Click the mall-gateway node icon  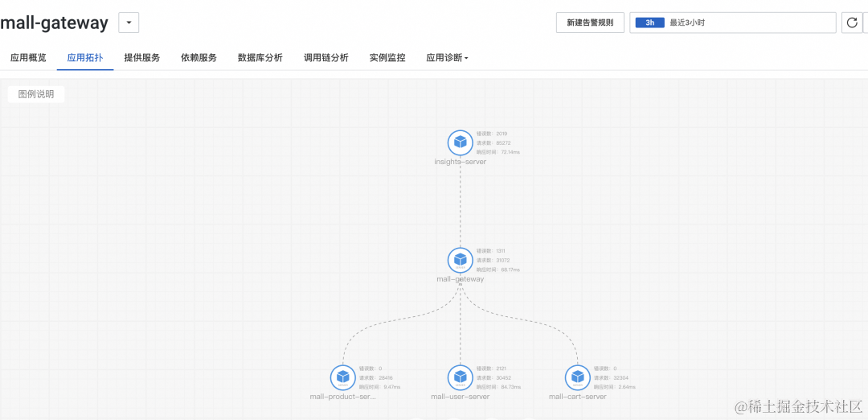[x=460, y=260]
